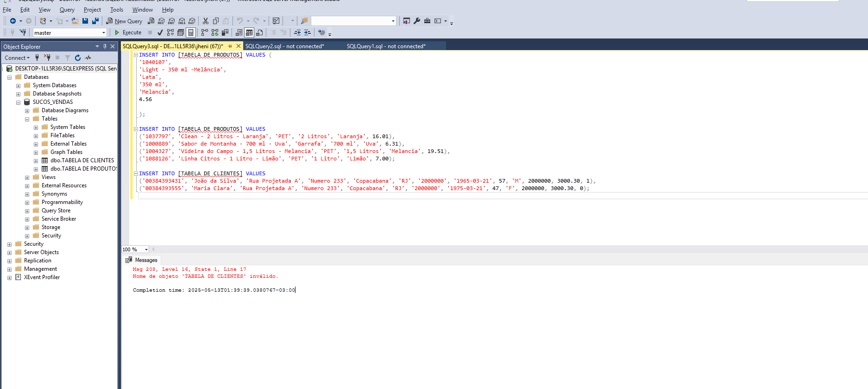This screenshot has height=389, width=868.
Task: Click the Copy icon in toolbar
Action: (x=216, y=21)
